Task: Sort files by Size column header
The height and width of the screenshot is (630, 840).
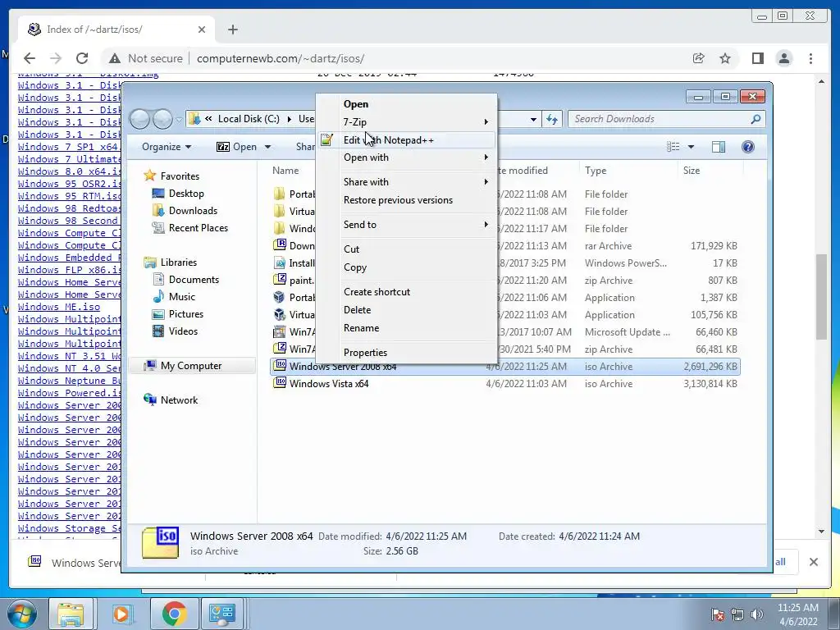Action: [x=691, y=171]
